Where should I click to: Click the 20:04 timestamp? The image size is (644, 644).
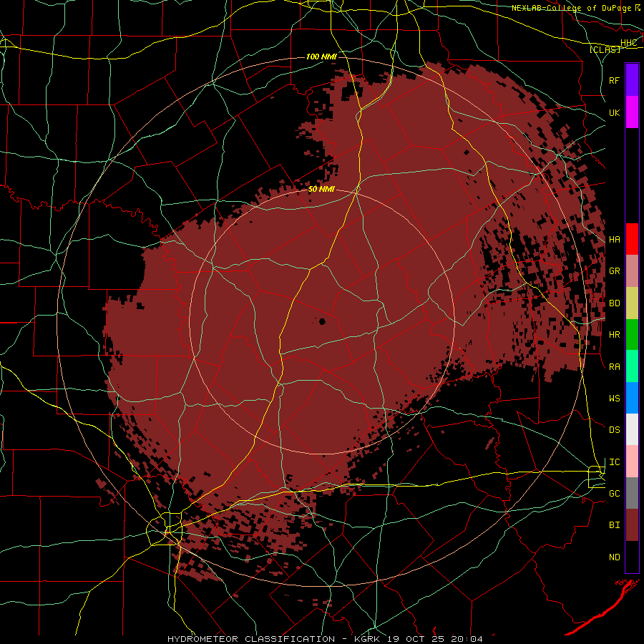click(x=466, y=639)
